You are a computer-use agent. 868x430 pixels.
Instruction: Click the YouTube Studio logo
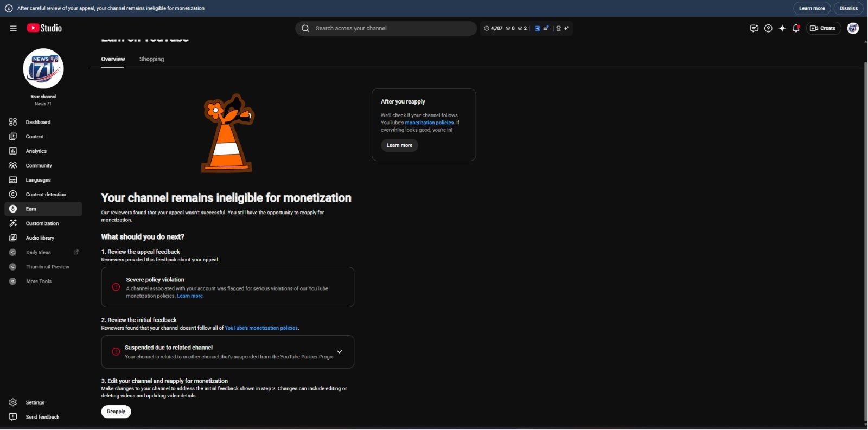[44, 28]
